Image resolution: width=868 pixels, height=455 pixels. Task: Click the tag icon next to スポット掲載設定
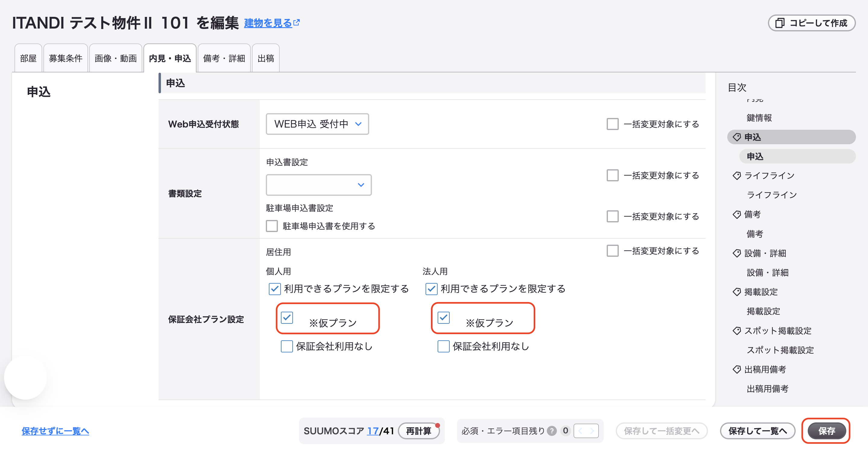coord(737,331)
